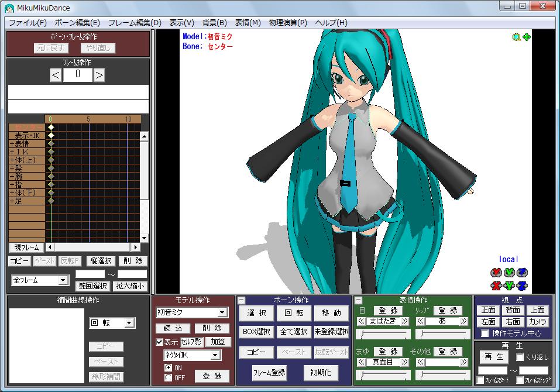Click timeline horizontal scrollbar left arrow
The width and height of the screenshot is (560, 392).
50,247
